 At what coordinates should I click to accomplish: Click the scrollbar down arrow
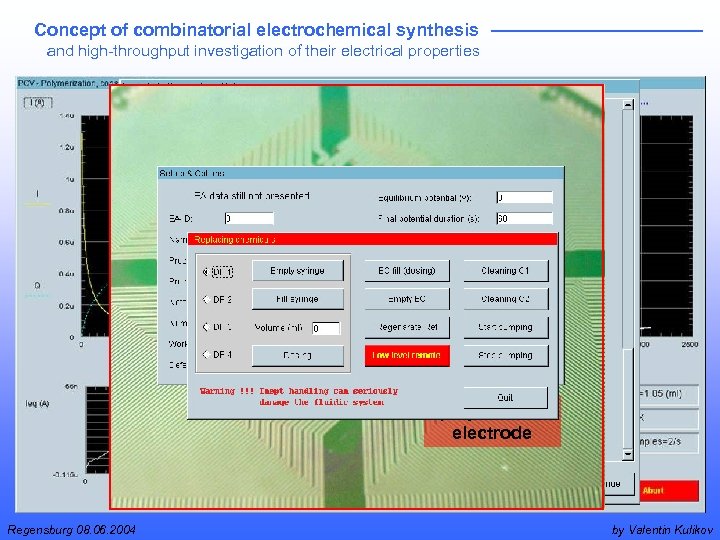[627, 455]
